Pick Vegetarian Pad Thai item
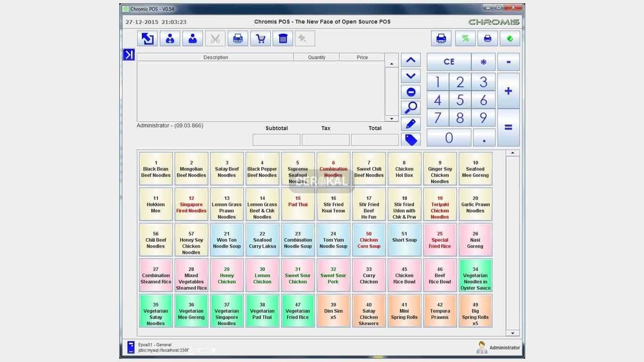Viewport: 644px width, 362px height. [262, 311]
